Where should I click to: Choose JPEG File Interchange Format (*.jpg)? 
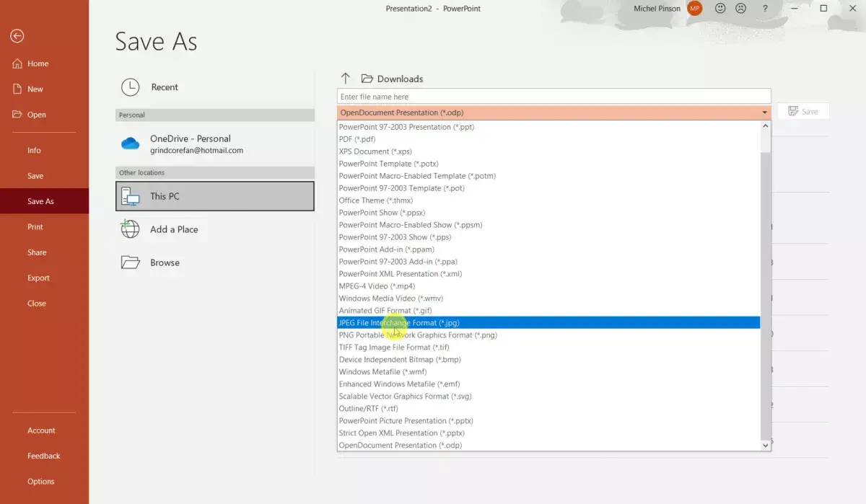click(x=548, y=323)
